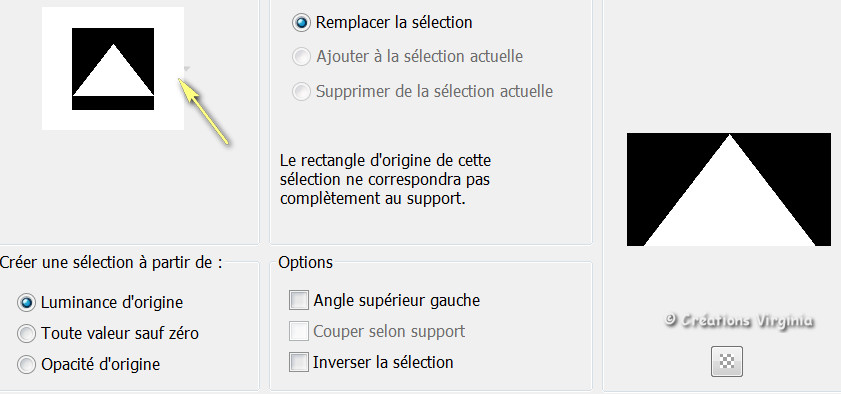Click the Créations Virginia watermark
This screenshot has height=394, width=841.
tap(739, 321)
